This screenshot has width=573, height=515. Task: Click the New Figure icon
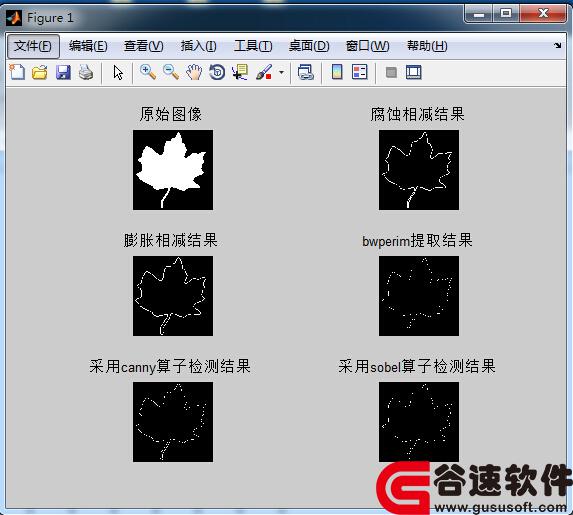pos(17,72)
